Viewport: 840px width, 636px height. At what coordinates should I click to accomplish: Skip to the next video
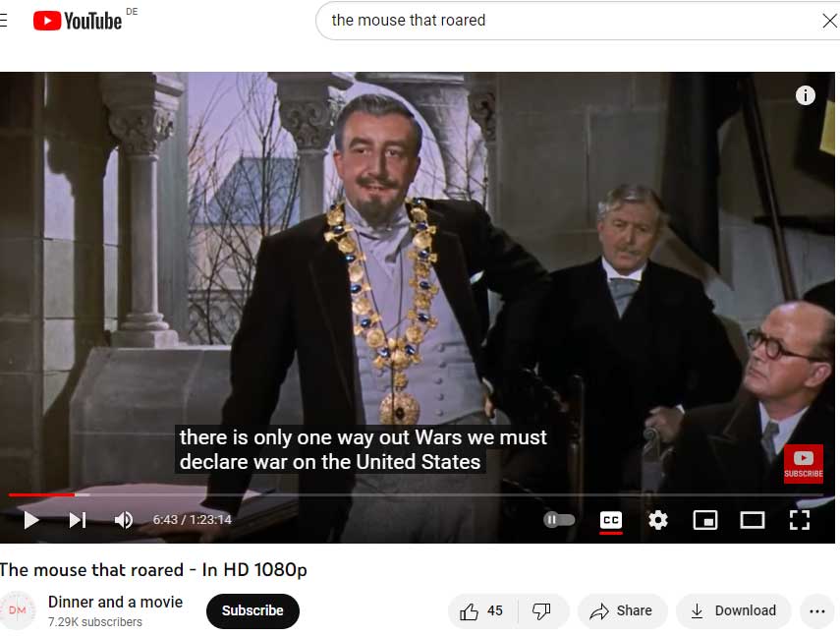[x=78, y=520]
